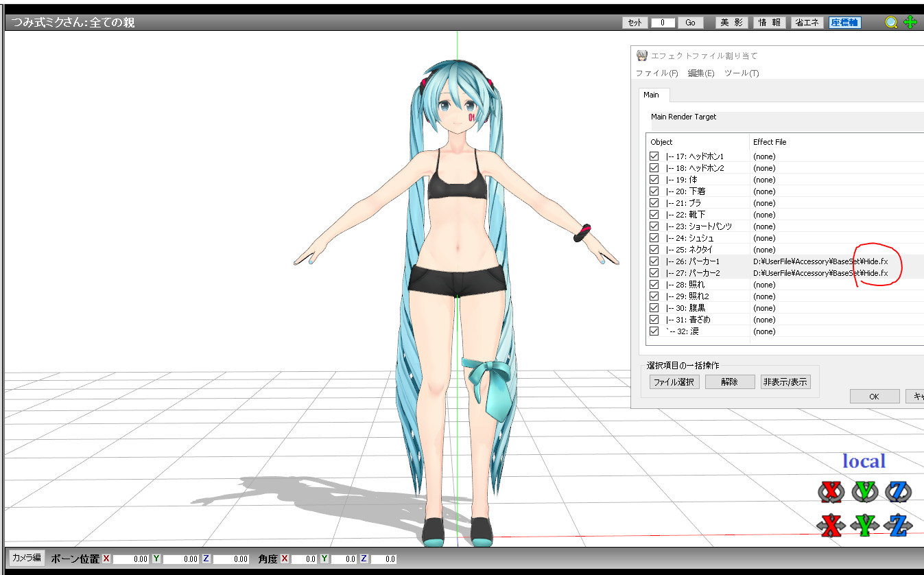Uncheck the 18: ヘッドホン2 checkbox
The width and height of the screenshot is (924, 575).
pos(654,168)
